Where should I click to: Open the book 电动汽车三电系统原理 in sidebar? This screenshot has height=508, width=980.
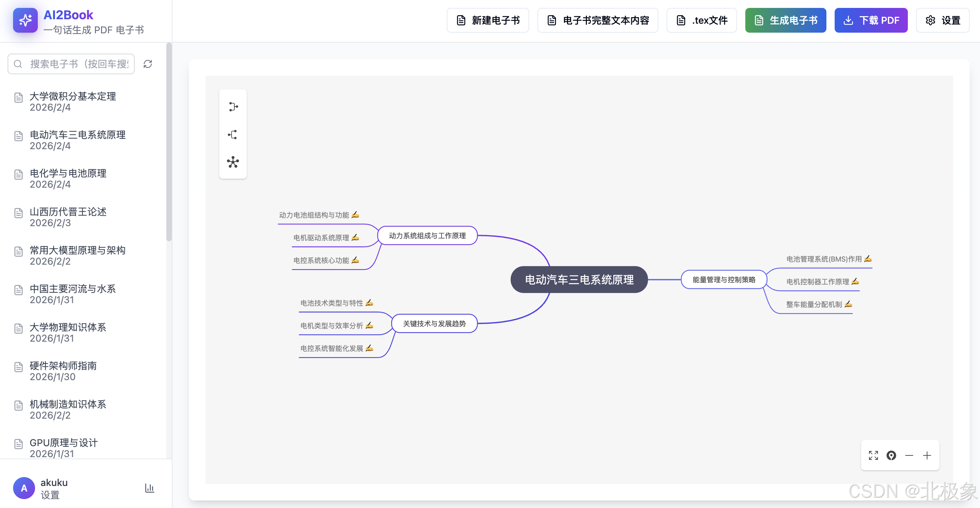[78, 140]
